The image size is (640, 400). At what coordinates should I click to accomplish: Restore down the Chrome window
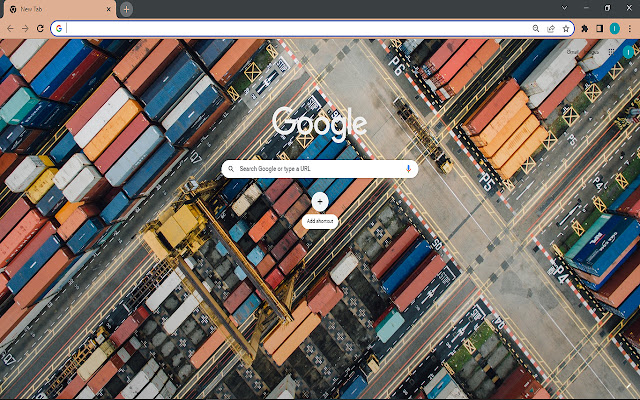coord(607,8)
